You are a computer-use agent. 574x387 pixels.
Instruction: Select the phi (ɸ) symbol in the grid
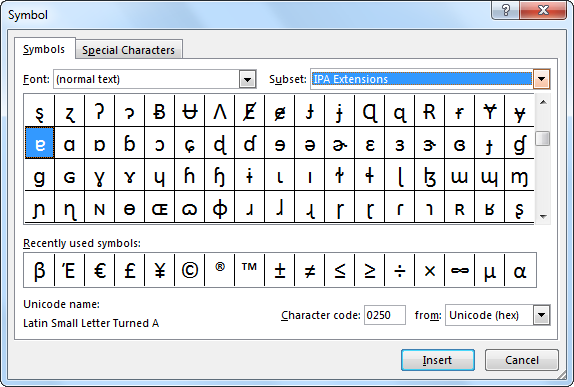click(220, 207)
